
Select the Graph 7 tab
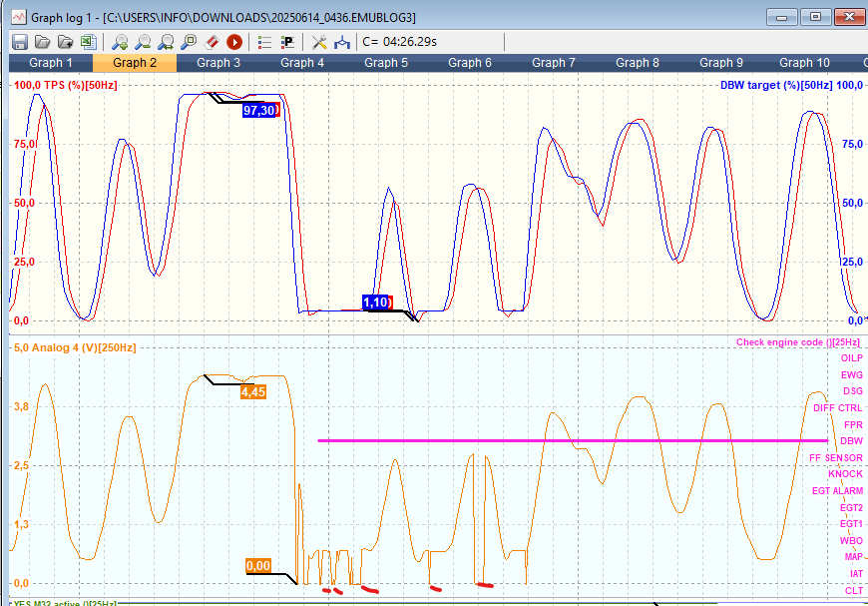(554, 63)
